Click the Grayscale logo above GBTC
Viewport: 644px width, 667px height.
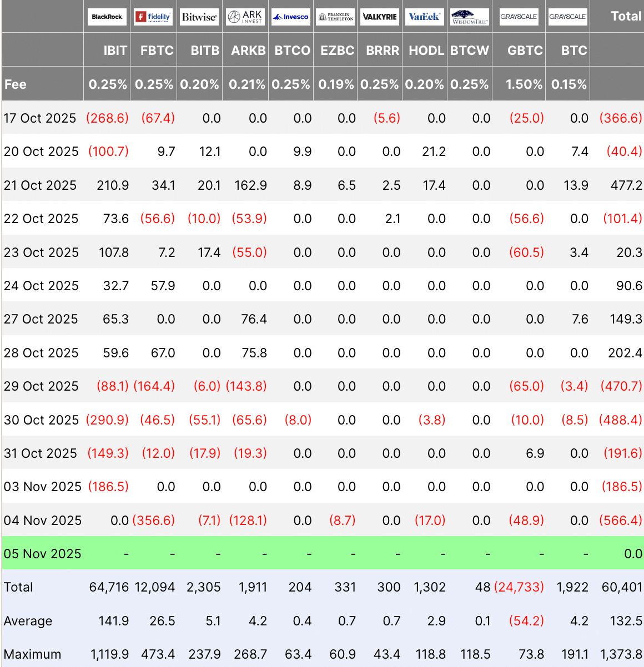coord(519,17)
